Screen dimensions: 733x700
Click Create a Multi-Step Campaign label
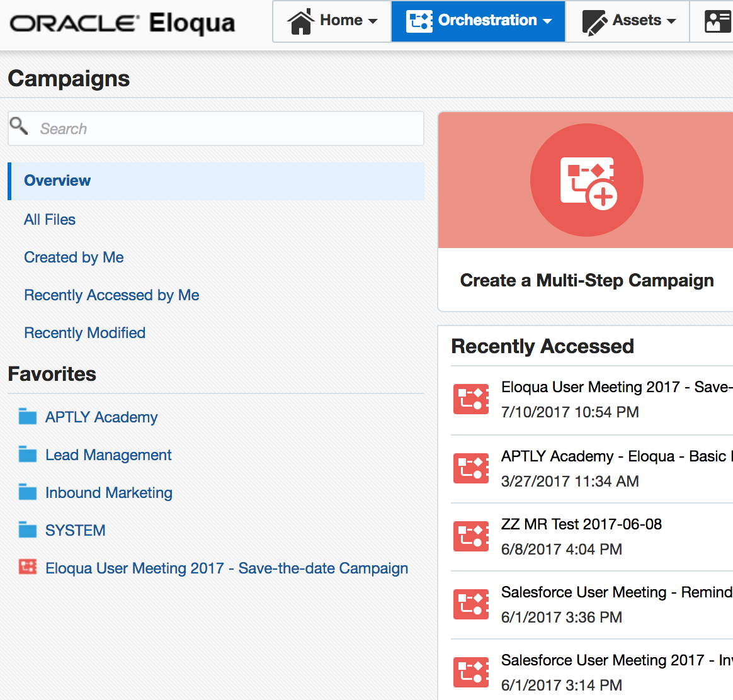click(x=586, y=281)
